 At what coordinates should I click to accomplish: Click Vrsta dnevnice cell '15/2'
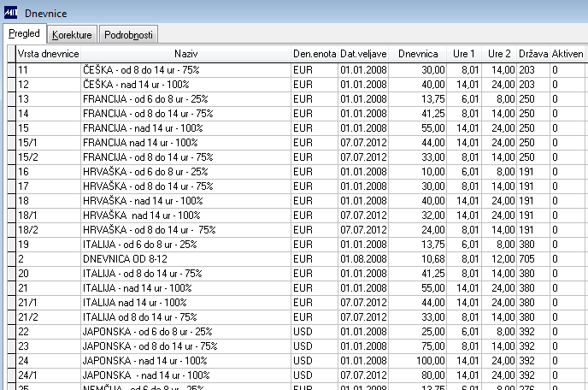pyautogui.click(x=49, y=157)
